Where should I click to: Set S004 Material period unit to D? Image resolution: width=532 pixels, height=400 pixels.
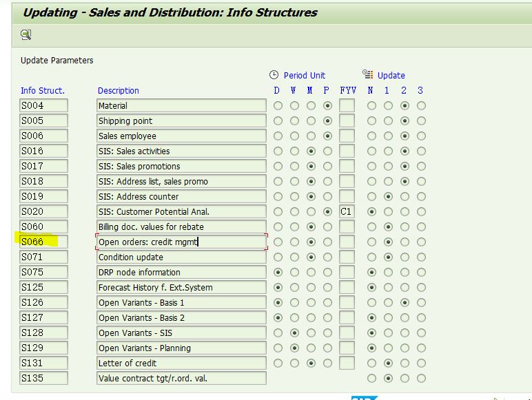(x=278, y=106)
